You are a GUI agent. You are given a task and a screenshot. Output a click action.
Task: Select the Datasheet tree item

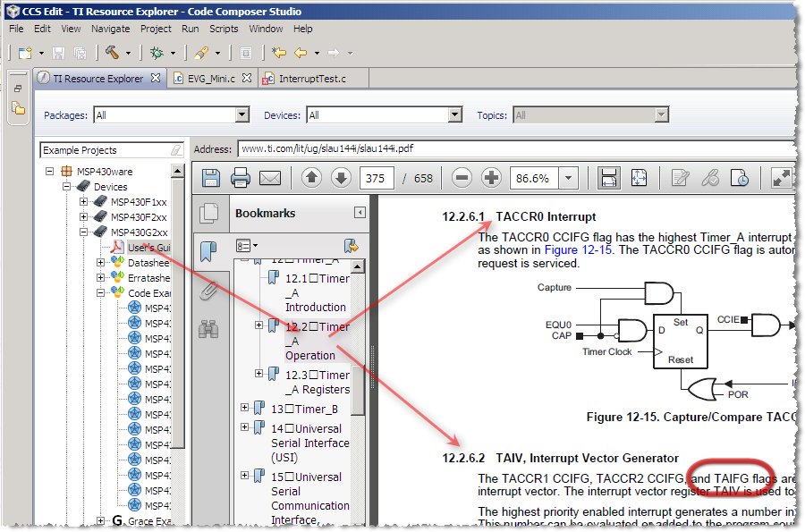(x=148, y=263)
